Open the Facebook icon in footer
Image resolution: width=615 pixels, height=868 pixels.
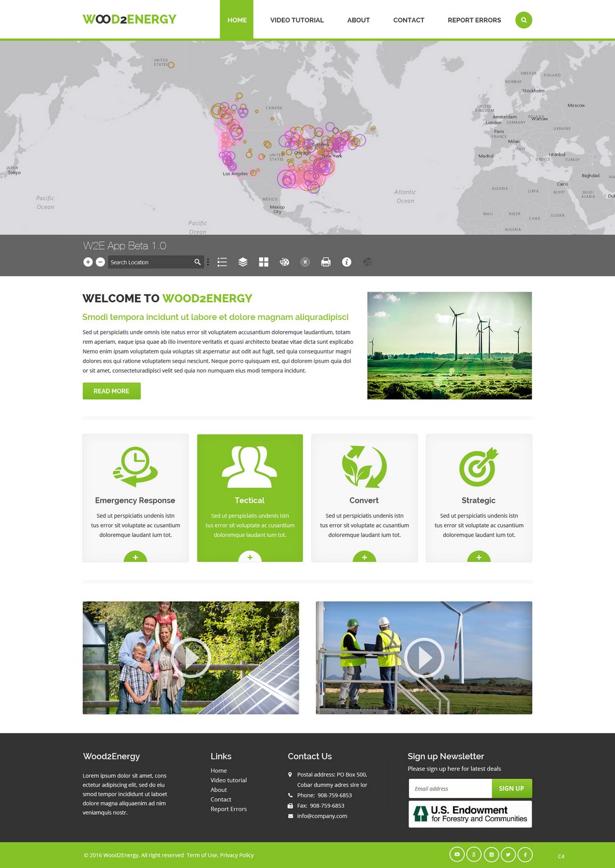click(x=525, y=854)
